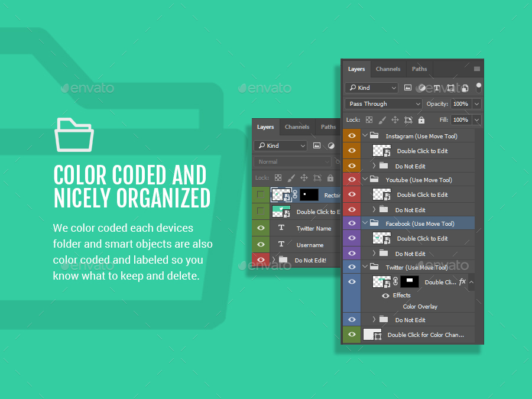Hide the Instagram group layer
Image resolution: width=532 pixels, height=399 pixels.
352,136
